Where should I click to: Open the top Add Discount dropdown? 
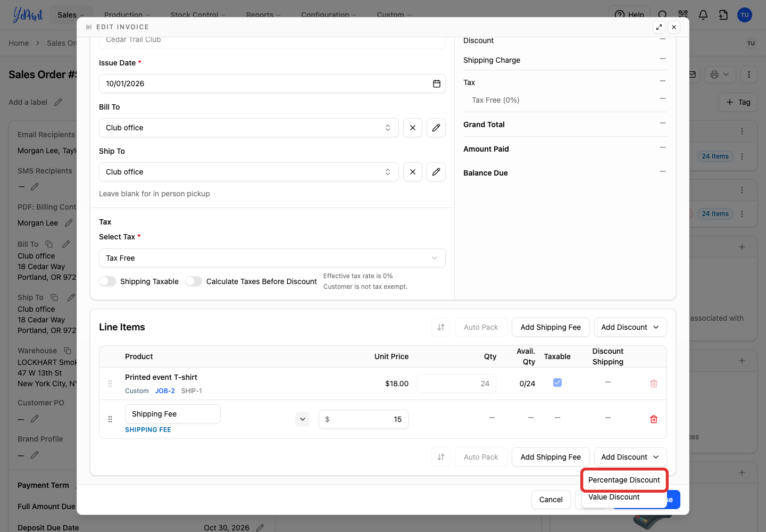(x=630, y=327)
